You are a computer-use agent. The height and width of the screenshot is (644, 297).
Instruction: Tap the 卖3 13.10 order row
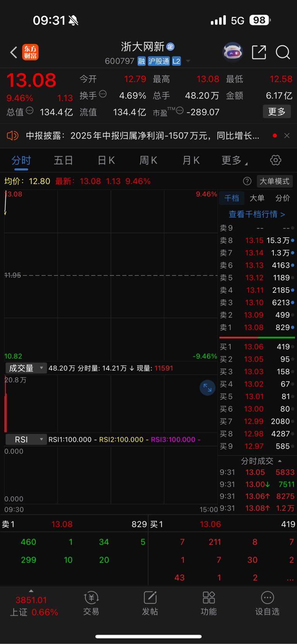[x=257, y=302]
